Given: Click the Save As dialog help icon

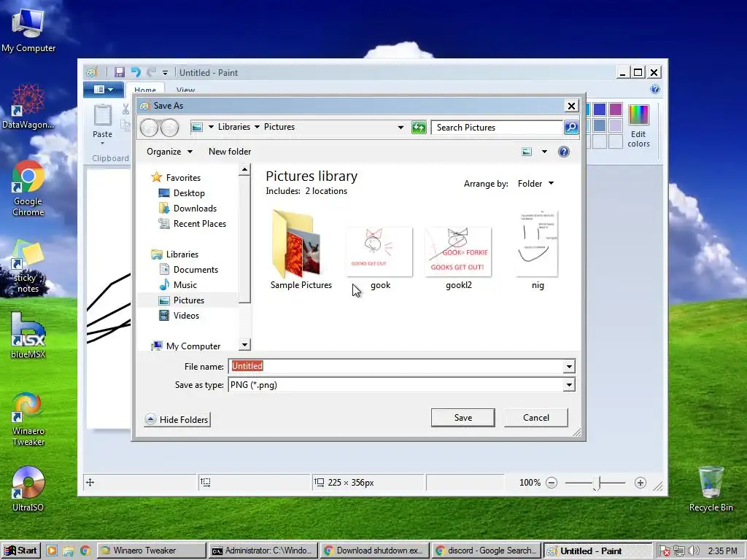Looking at the screenshot, I should (564, 152).
